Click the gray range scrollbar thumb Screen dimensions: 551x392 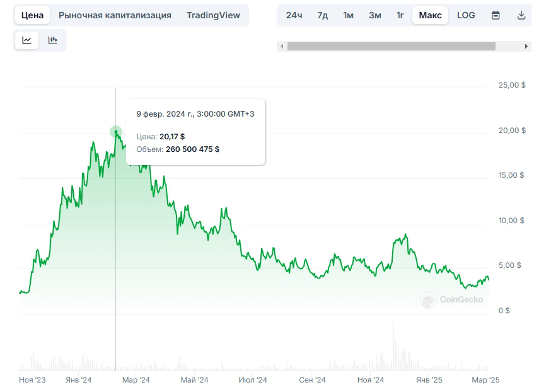pyautogui.click(x=391, y=47)
